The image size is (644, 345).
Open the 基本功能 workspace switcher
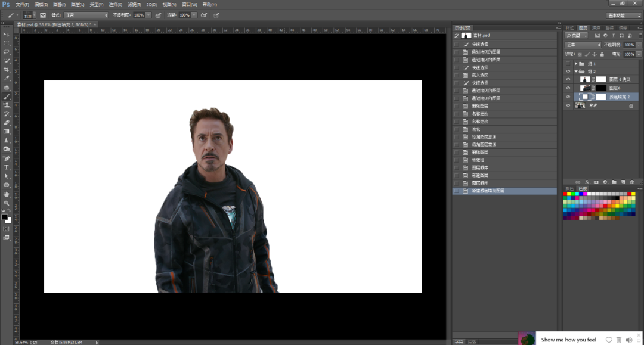[624, 15]
